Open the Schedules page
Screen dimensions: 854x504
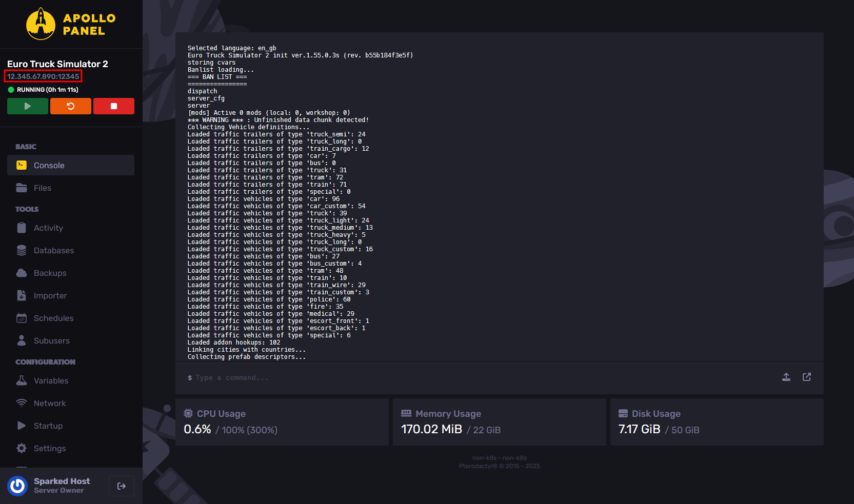pos(71,318)
